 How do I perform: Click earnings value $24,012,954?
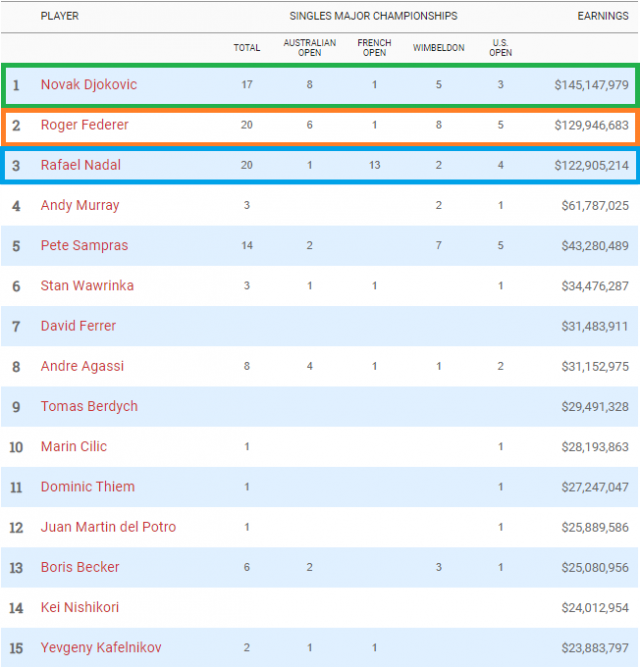(x=595, y=608)
